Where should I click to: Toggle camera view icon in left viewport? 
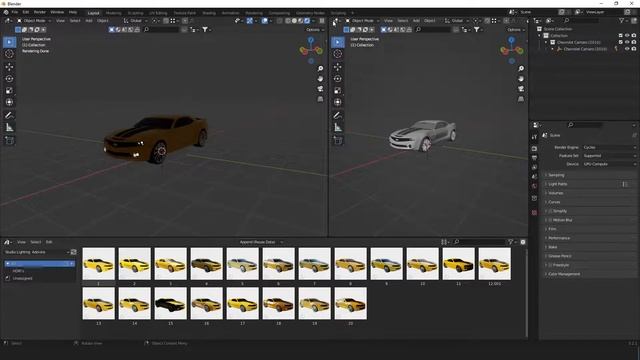(x=320, y=89)
